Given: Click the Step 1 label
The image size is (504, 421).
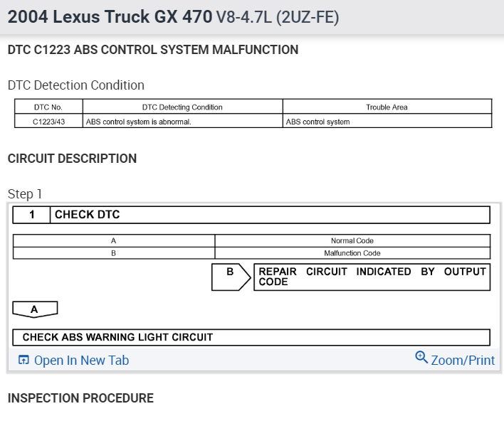Looking at the screenshot, I should point(25,193).
